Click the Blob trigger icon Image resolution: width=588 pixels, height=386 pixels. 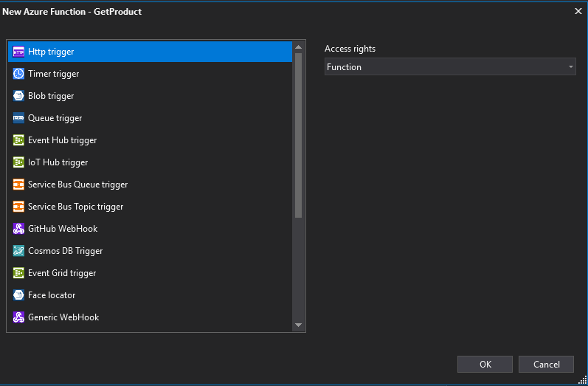[18, 96]
